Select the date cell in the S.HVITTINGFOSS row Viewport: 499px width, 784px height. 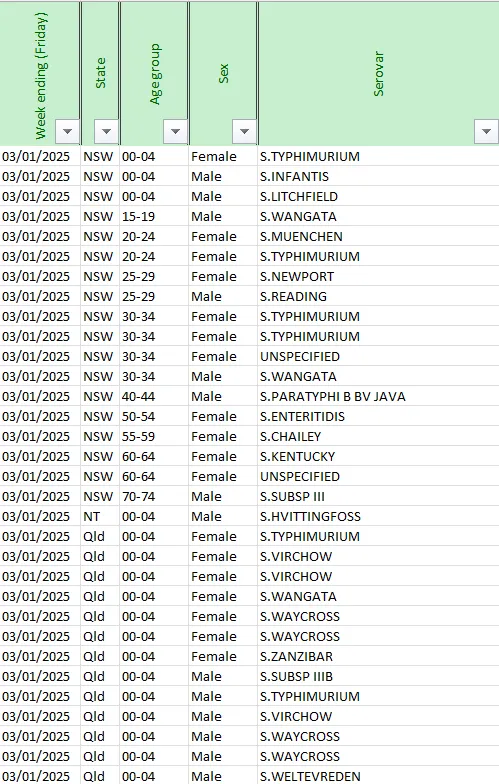coord(40,516)
